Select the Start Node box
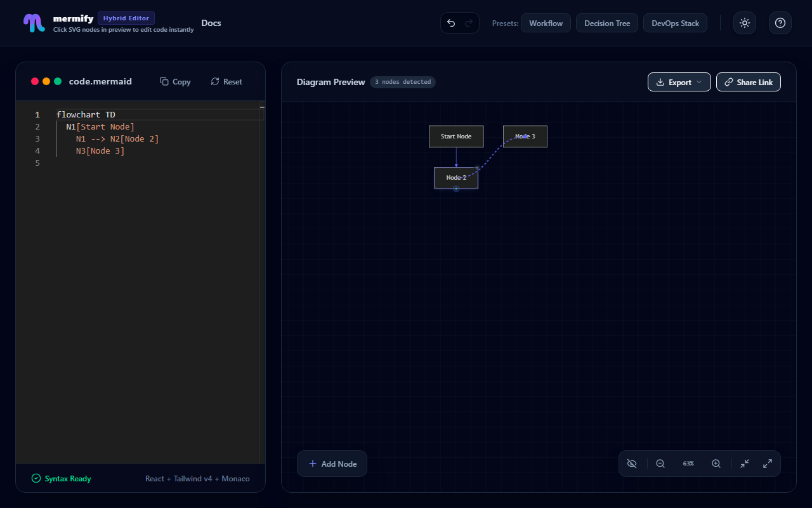This screenshot has width=812, height=508. tap(456, 137)
